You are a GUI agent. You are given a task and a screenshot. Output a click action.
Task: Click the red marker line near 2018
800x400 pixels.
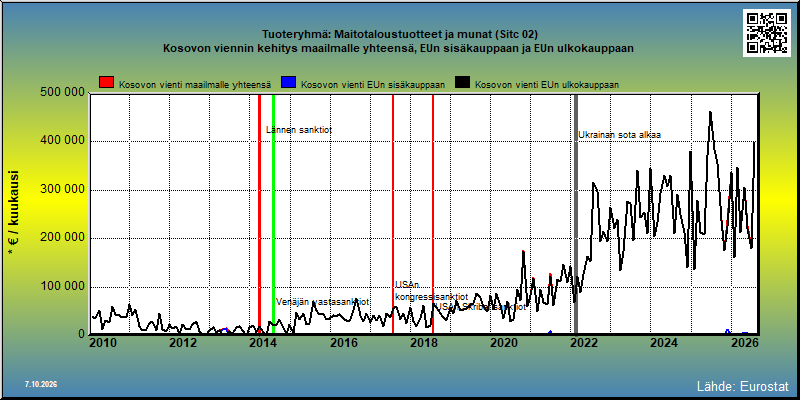click(x=433, y=214)
